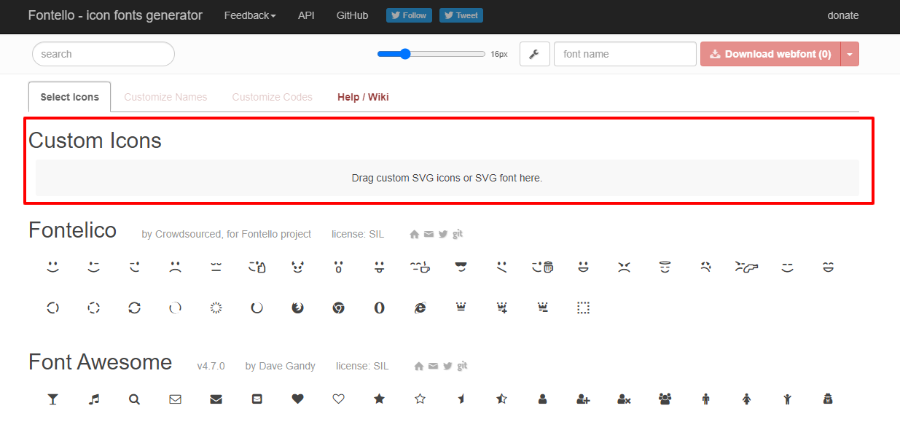Pick the Opera browser icon
Screen dimensions: 900x425
(379, 308)
